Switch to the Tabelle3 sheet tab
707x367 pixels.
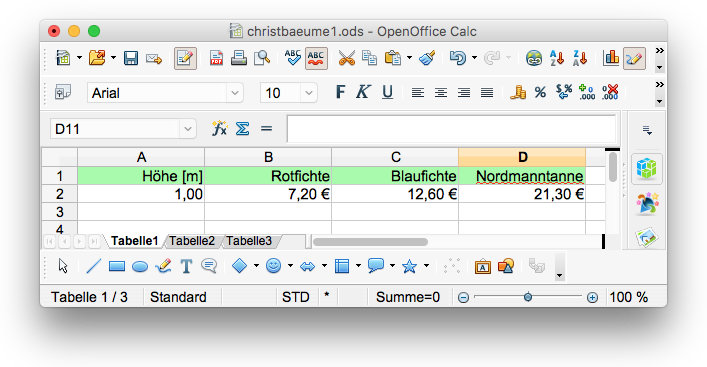point(249,241)
